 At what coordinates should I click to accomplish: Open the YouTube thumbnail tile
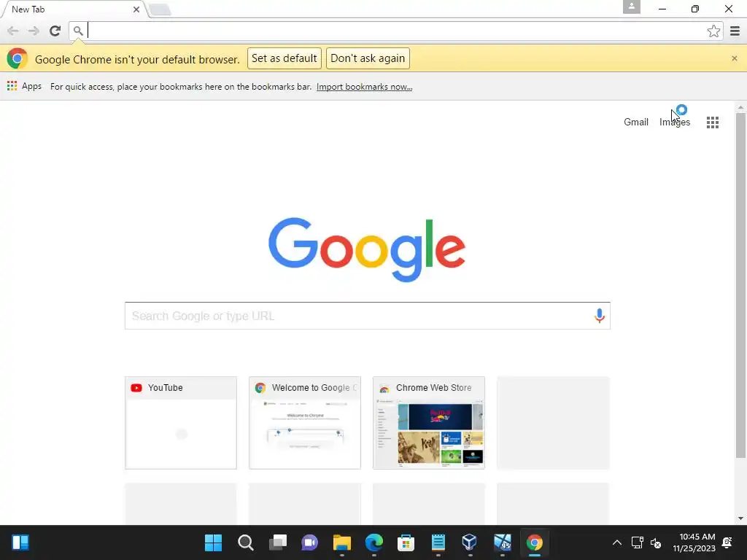[x=181, y=423]
